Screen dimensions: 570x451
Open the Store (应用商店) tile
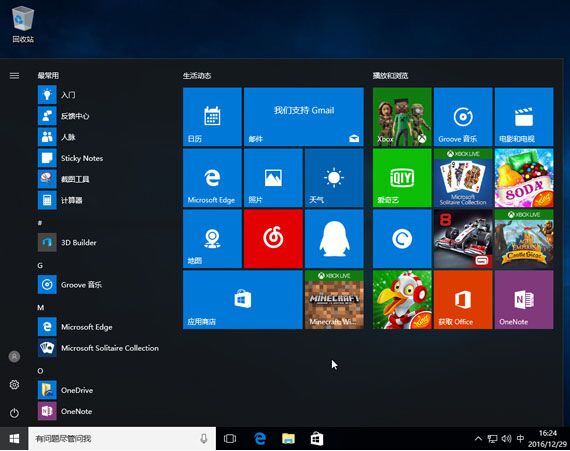(x=243, y=300)
